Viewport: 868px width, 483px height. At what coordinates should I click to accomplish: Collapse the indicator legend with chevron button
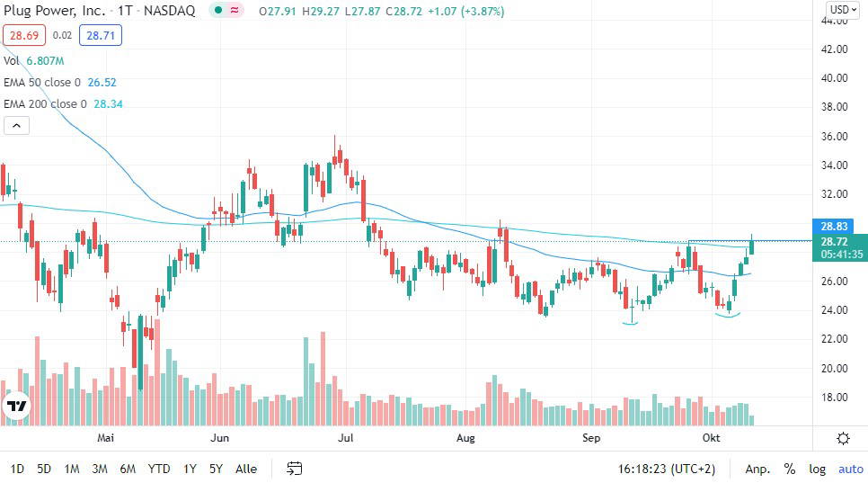click(16, 126)
